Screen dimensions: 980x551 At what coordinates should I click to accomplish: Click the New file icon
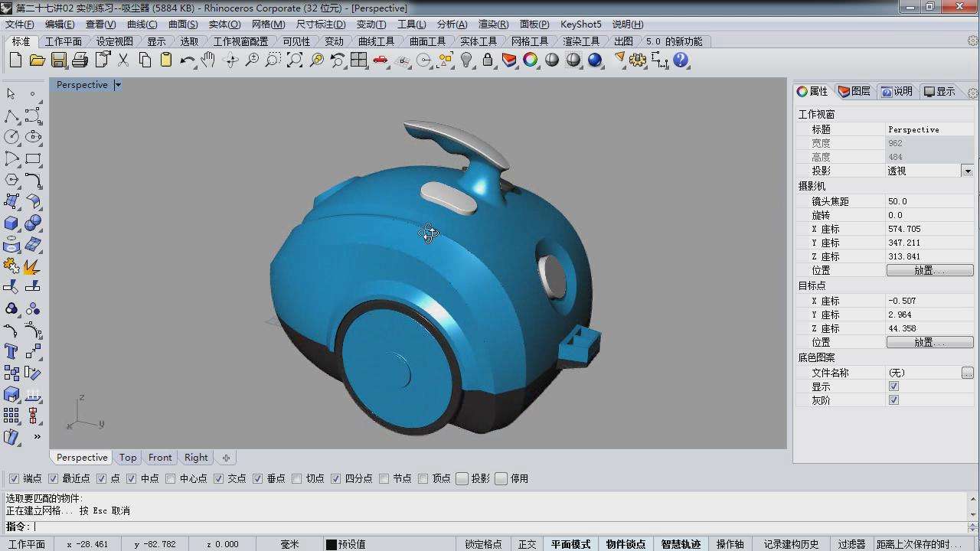coord(15,60)
